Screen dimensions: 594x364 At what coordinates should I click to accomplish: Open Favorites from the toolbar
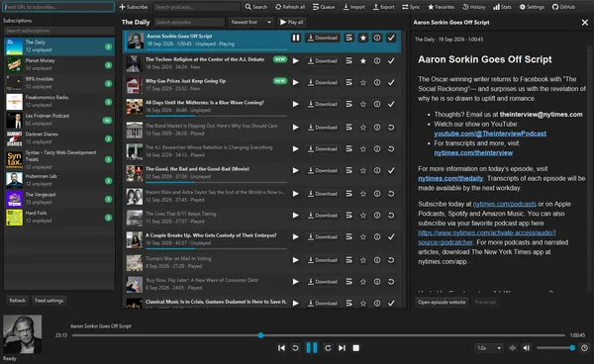point(441,7)
